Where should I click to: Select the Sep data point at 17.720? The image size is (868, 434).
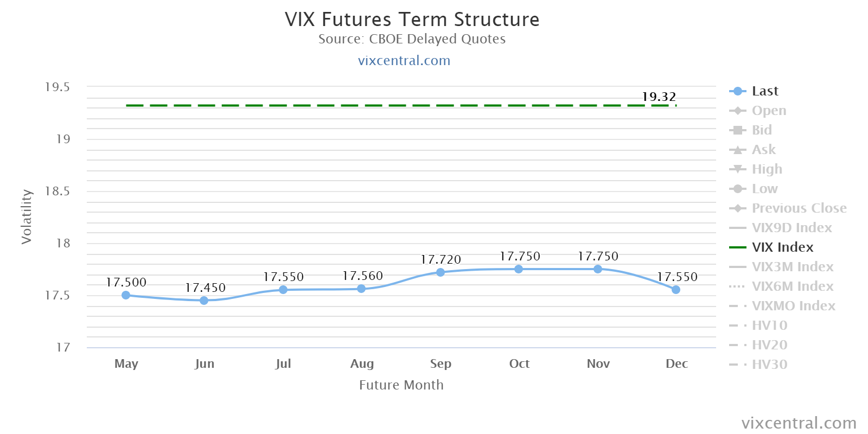point(441,272)
